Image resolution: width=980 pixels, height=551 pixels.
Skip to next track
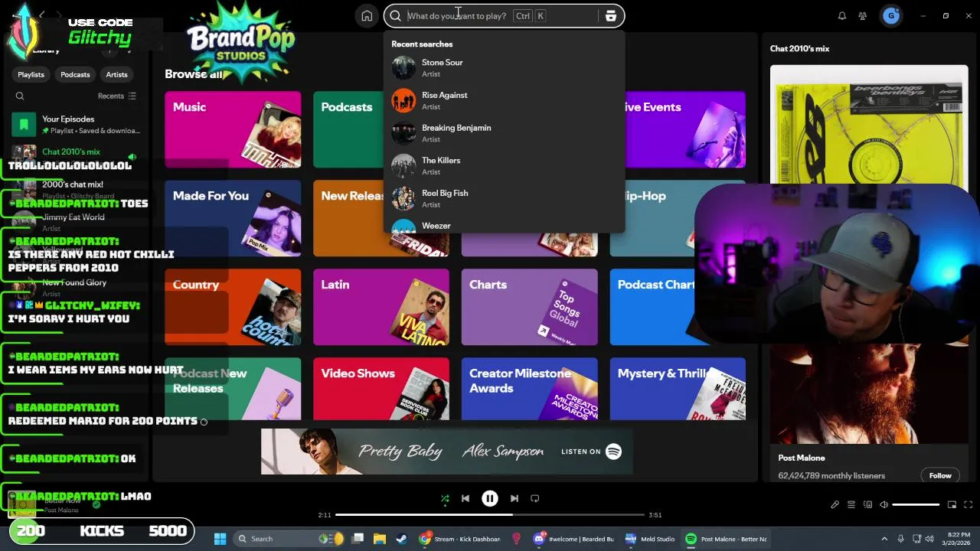pos(514,498)
